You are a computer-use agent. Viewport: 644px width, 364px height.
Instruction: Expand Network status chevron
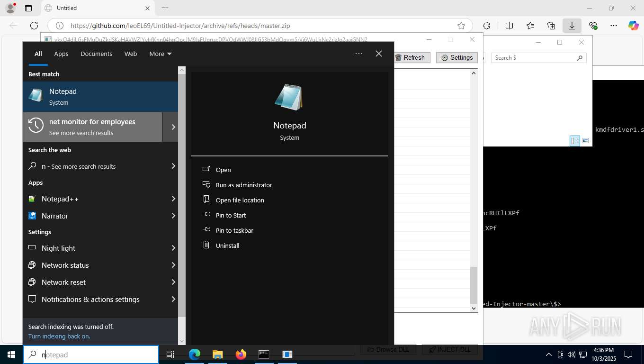pyautogui.click(x=173, y=265)
